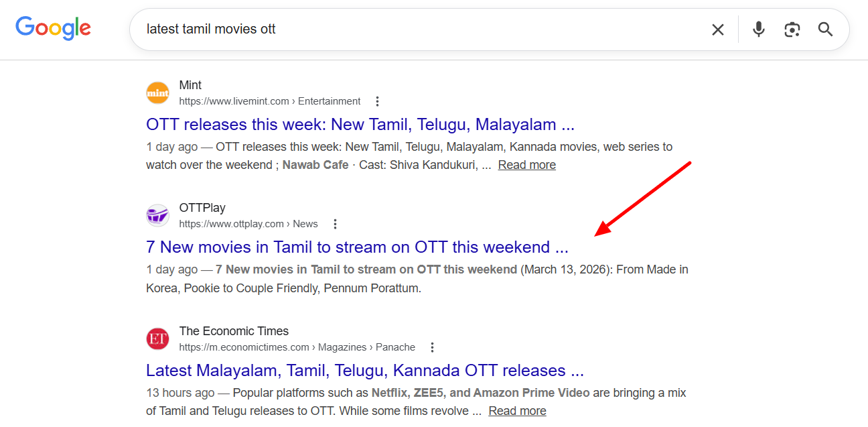Screen dimensions: 868x427
Task: Open the Latest Malayalam Tamil Telugu Kannada article
Action: pyautogui.click(x=364, y=370)
